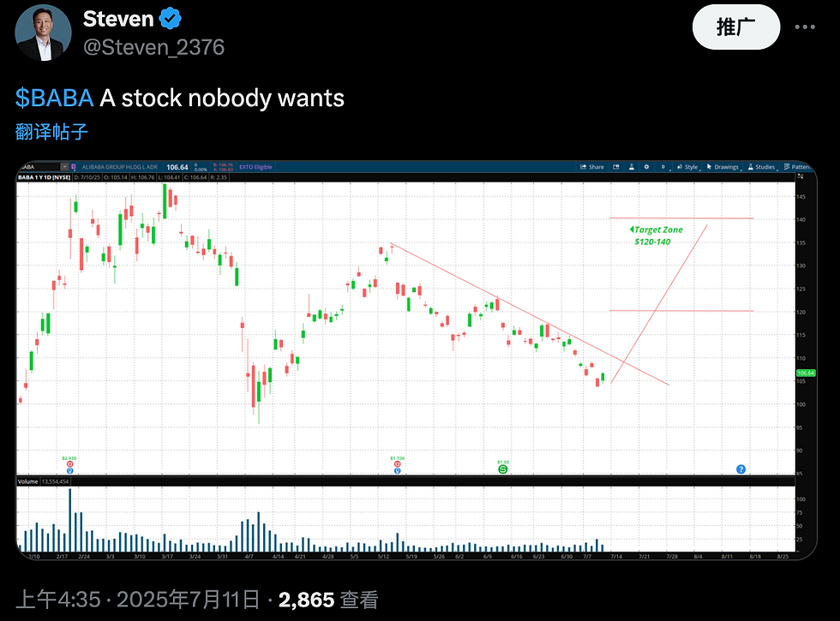Image resolution: width=840 pixels, height=621 pixels.
Task: Click the EXTO Eligible label
Action: (x=255, y=167)
